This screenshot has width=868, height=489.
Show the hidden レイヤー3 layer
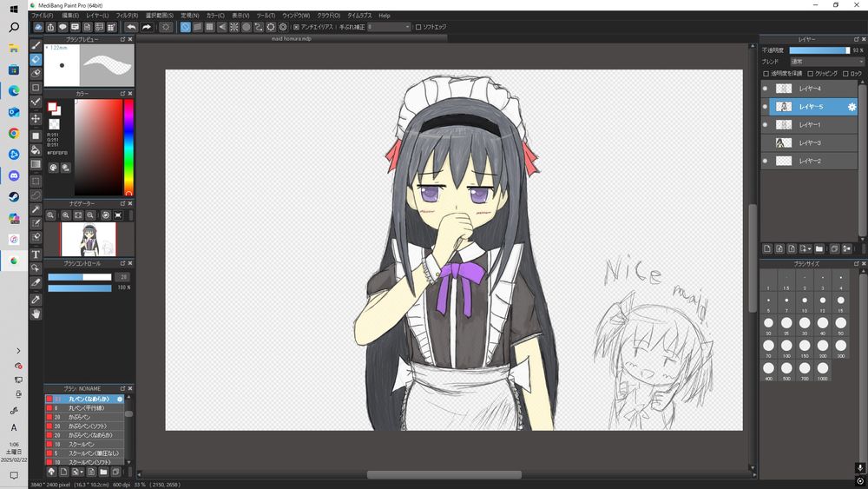pyautogui.click(x=765, y=143)
